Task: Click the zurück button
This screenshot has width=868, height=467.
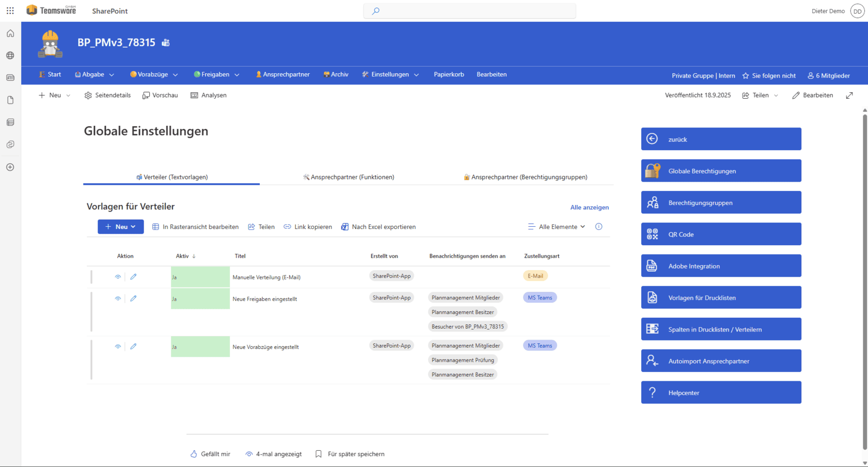Action: click(720, 139)
